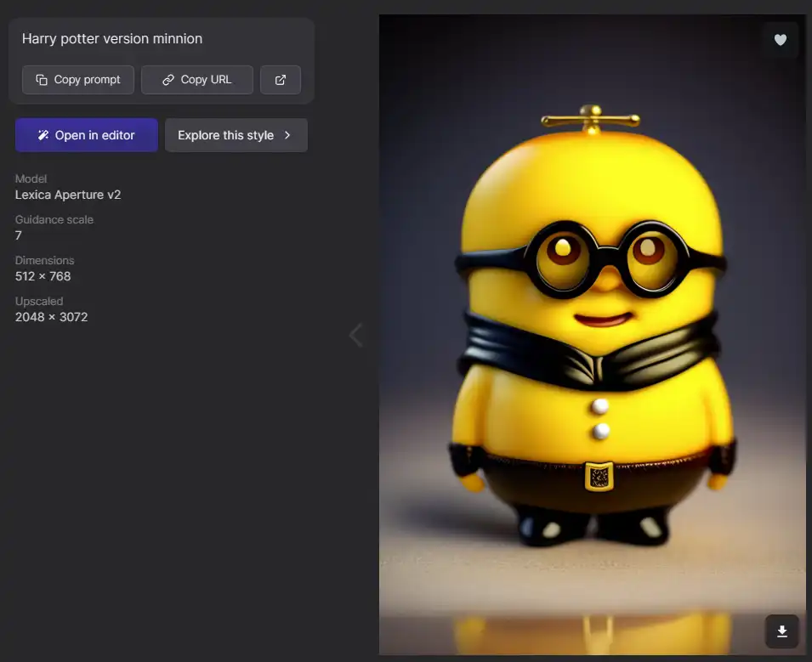Viewport: 812px width, 662px height.
Task: Open the image in editor
Action: point(87,135)
